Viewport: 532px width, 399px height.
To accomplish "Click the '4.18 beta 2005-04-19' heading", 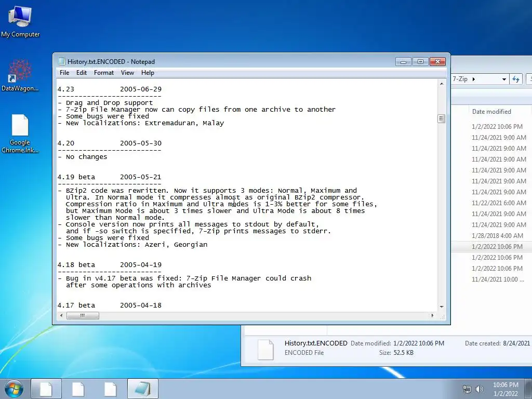I will (109, 264).
